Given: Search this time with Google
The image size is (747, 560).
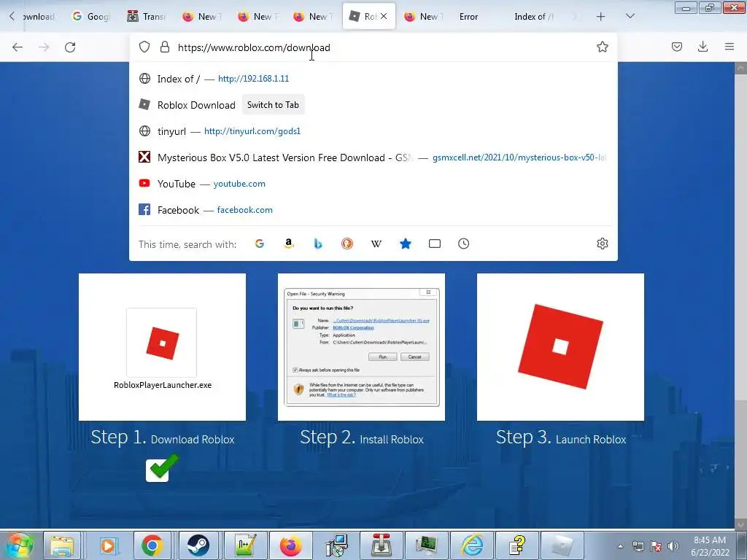Looking at the screenshot, I should (x=260, y=244).
